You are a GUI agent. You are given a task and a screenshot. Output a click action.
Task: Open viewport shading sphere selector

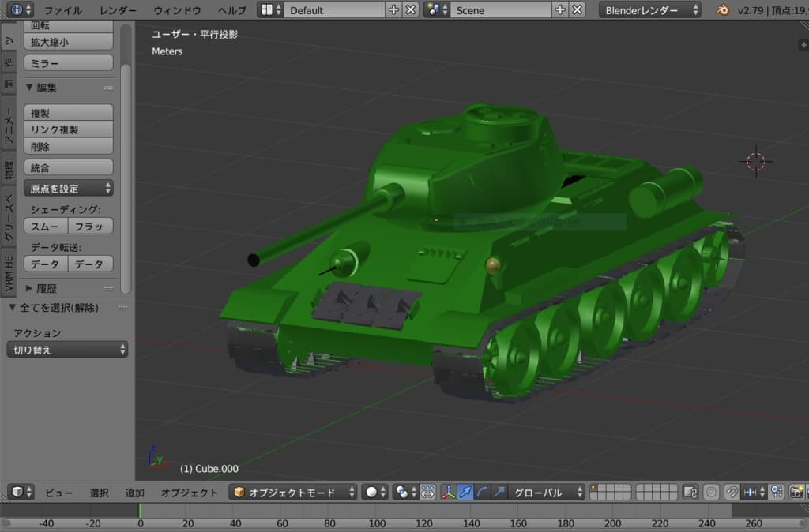coord(375,493)
